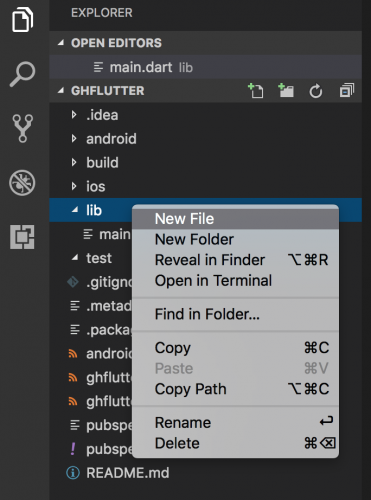
Task: Select Reveal in Finder
Action: 235,260
